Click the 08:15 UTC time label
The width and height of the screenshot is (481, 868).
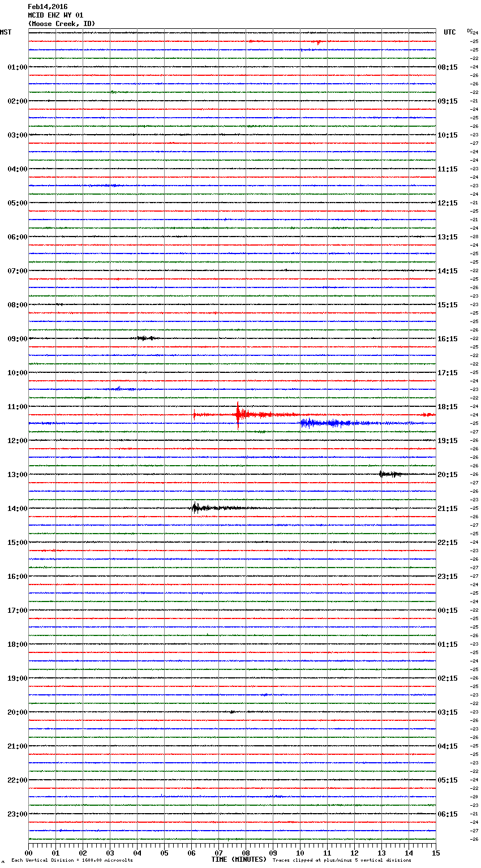tap(447, 67)
